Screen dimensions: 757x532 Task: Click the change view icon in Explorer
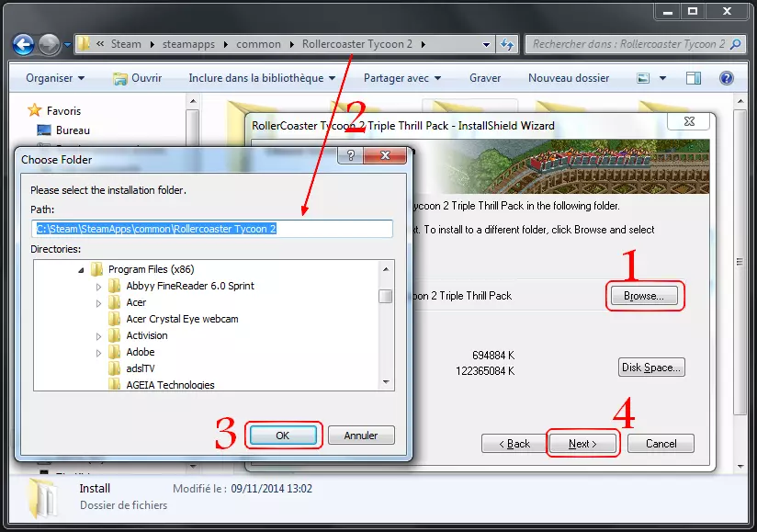(643, 78)
